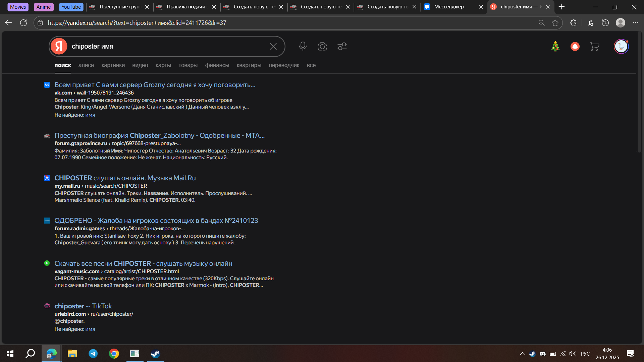The height and width of the screenshot is (362, 644).
Task: Clear the search query with X
Action: pos(273,46)
